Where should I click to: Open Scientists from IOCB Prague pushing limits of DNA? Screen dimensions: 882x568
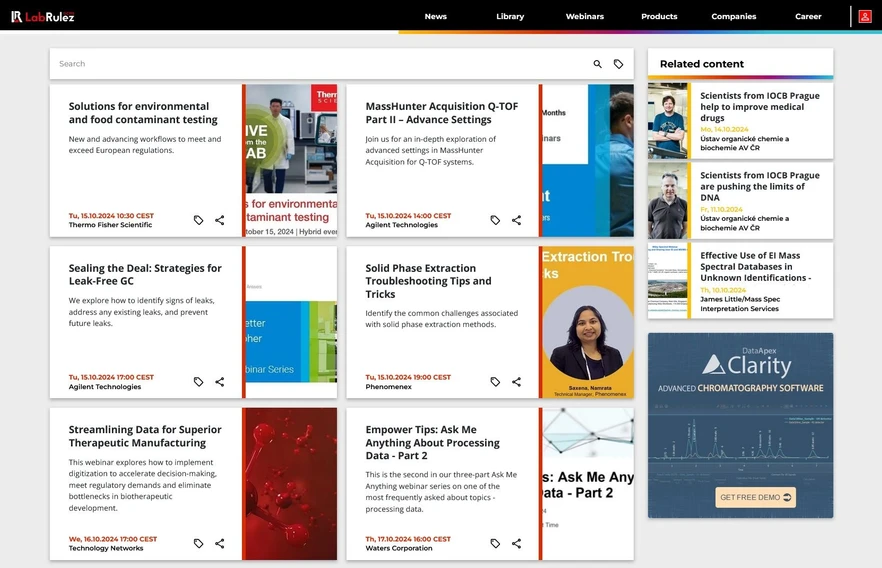[x=759, y=187]
